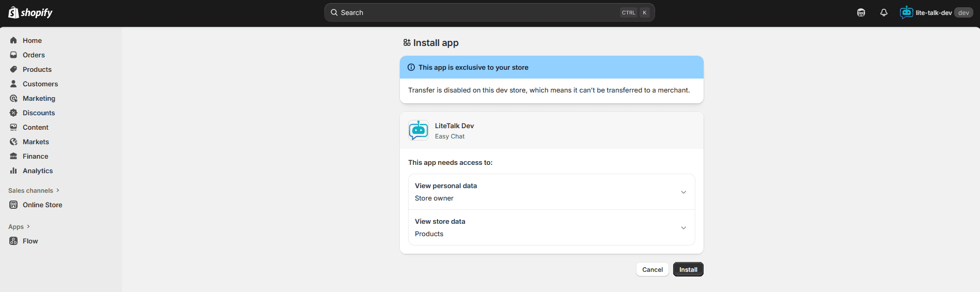Click the CTRL shortcut key hint

click(x=629, y=13)
